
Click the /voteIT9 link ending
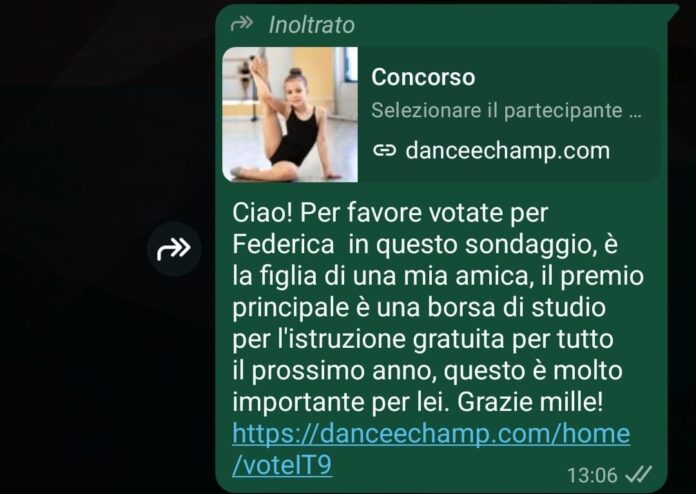pos(282,465)
